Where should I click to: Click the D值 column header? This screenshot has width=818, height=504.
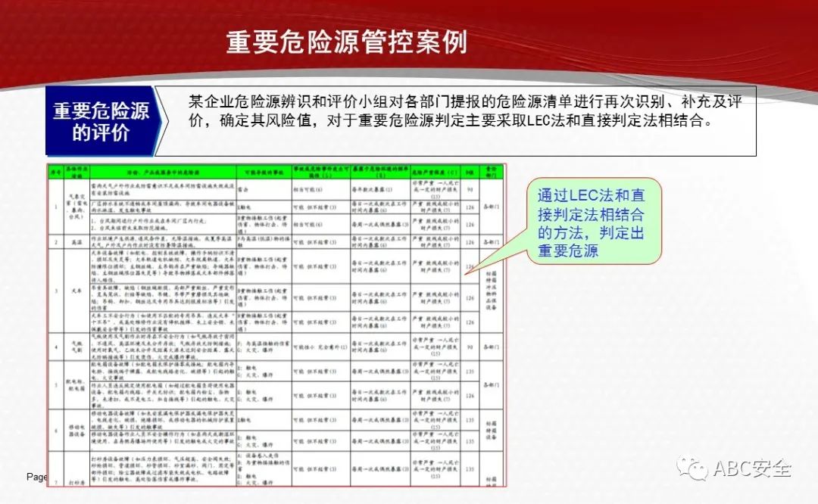(x=470, y=171)
